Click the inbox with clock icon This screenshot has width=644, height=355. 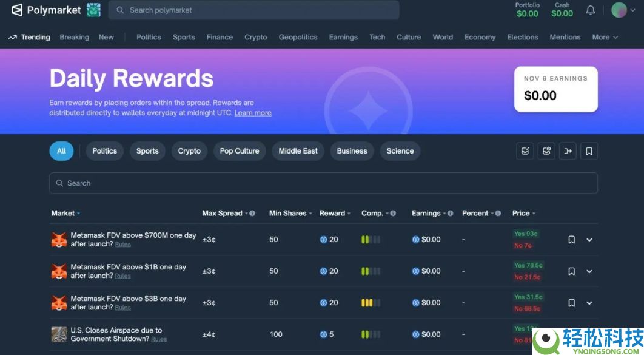(x=546, y=151)
